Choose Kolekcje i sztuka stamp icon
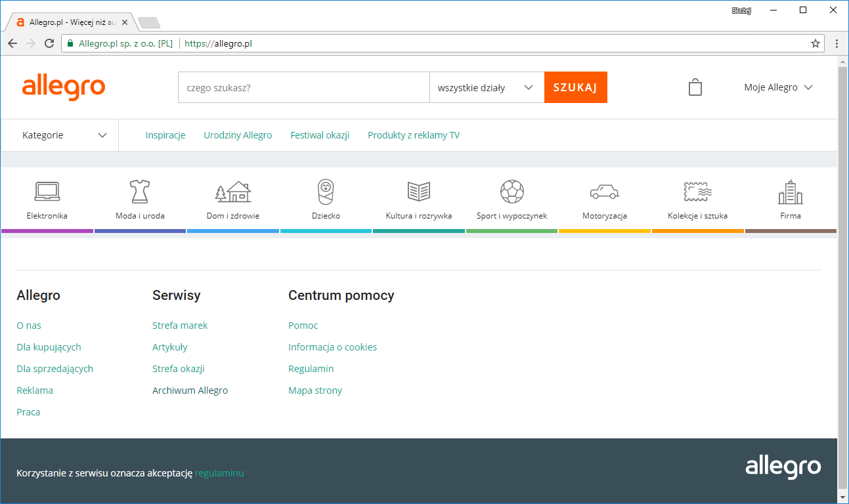The image size is (849, 504). [698, 192]
